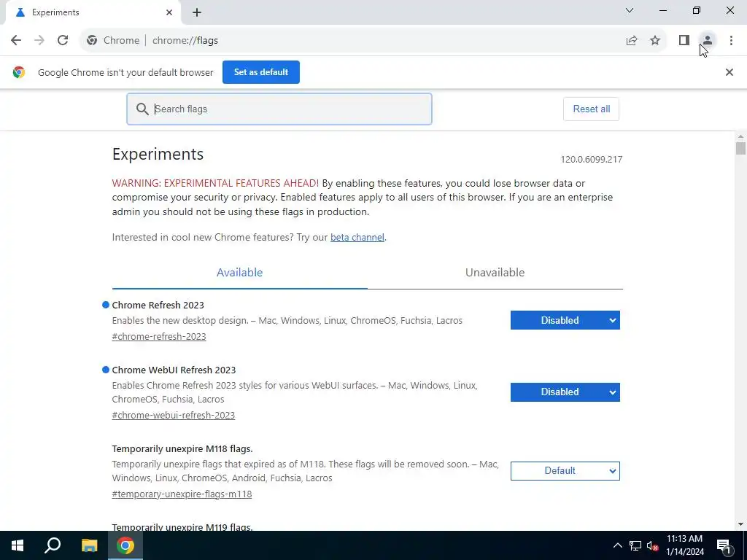This screenshot has height=560, width=747.
Task: Click the magnifier icon in Search flags
Action: [142, 109]
